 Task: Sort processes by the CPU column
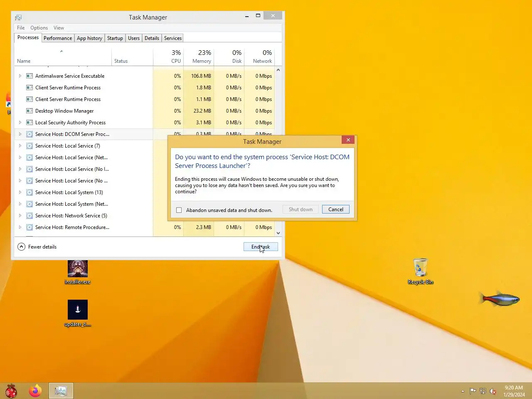168,57
